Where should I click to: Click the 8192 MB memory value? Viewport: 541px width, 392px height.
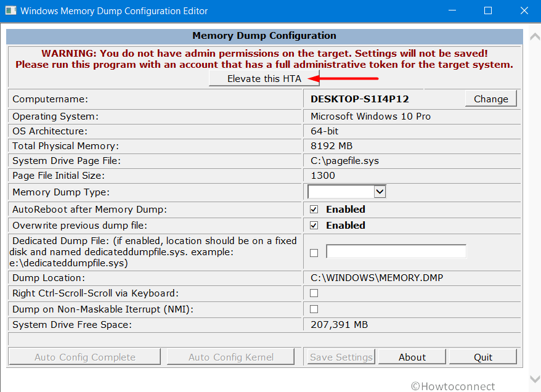pos(332,146)
